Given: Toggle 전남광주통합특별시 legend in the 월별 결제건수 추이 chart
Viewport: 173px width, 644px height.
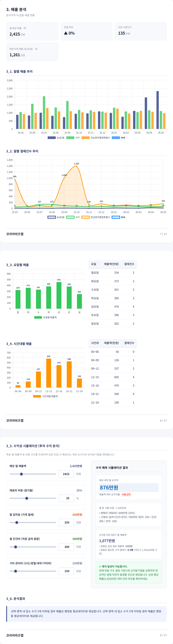Looking at the screenshot, I should [x=96, y=217].
